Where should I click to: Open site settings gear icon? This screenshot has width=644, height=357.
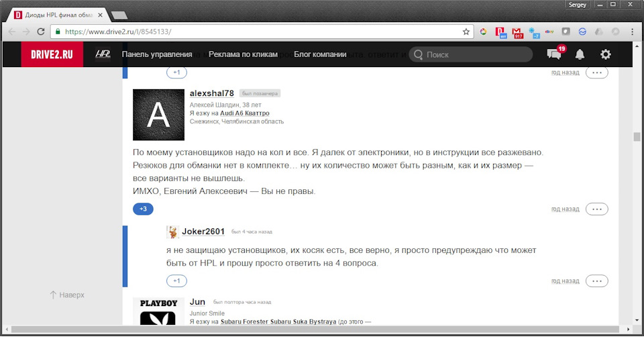point(605,54)
